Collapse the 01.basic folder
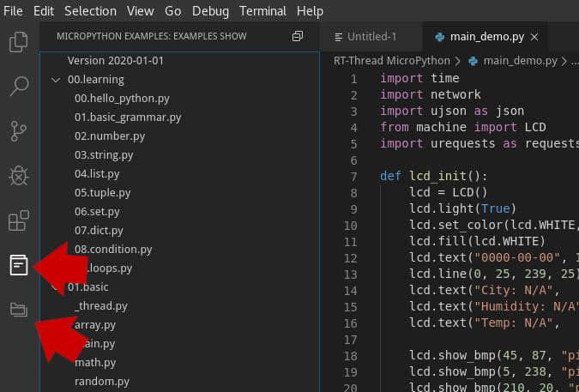Viewport: 579px width, 392px height. click(57, 287)
